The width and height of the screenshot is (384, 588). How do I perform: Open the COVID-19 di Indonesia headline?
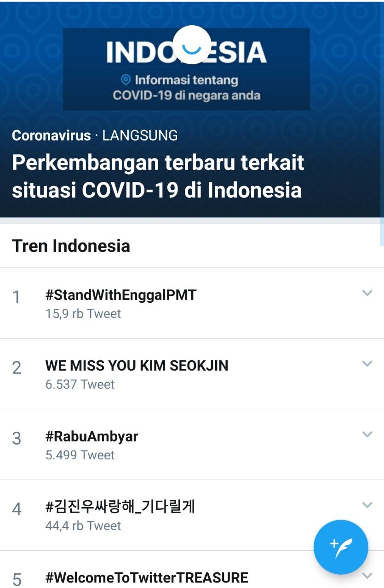(158, 176)
